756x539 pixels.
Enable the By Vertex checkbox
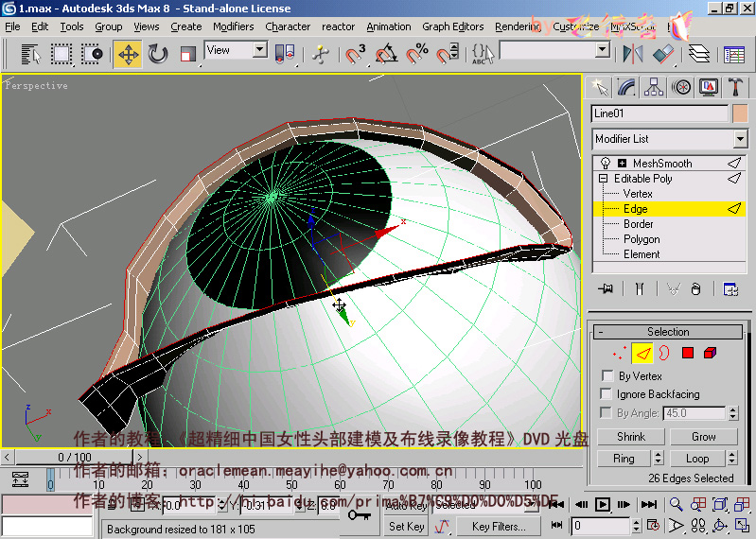pos(607,375)
